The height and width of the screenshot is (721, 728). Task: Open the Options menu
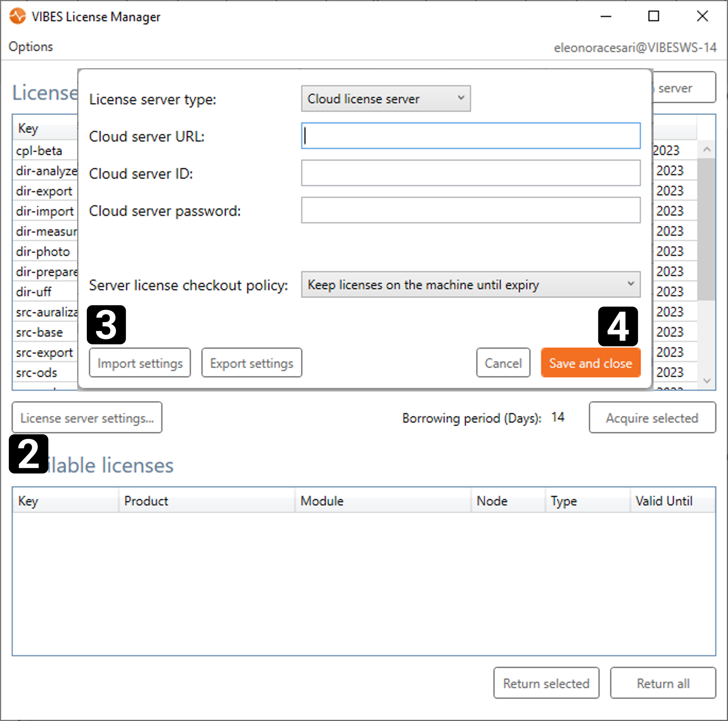[x=31, y=47]
